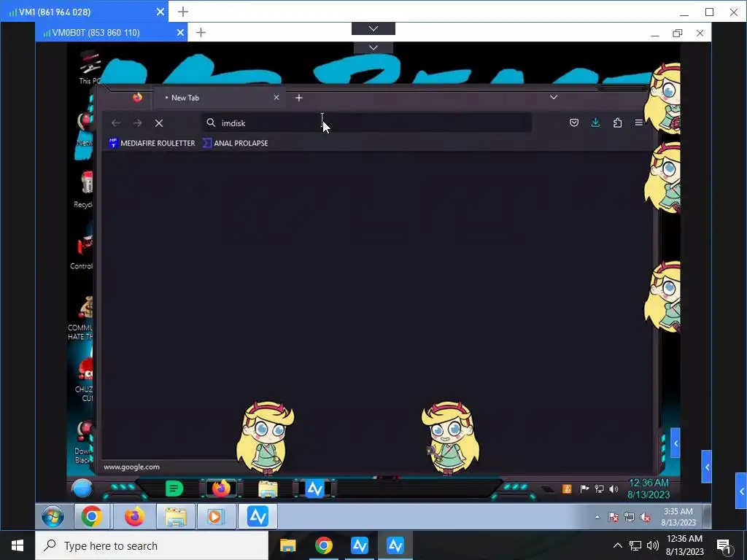Viewport: 747px width, 560px height.
Task: Add a new tab next to VM0B0T
Action: point(201,32)
